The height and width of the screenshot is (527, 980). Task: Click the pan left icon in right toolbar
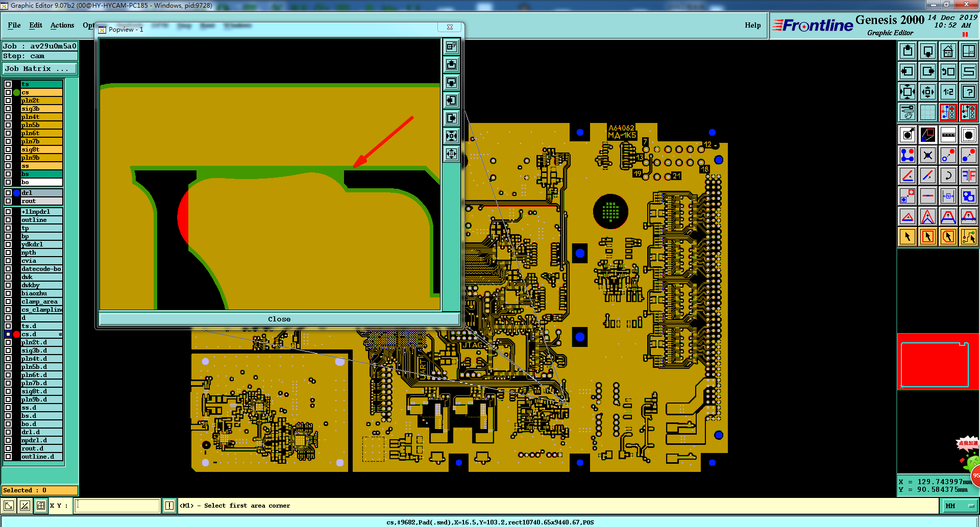click(908, 71)
